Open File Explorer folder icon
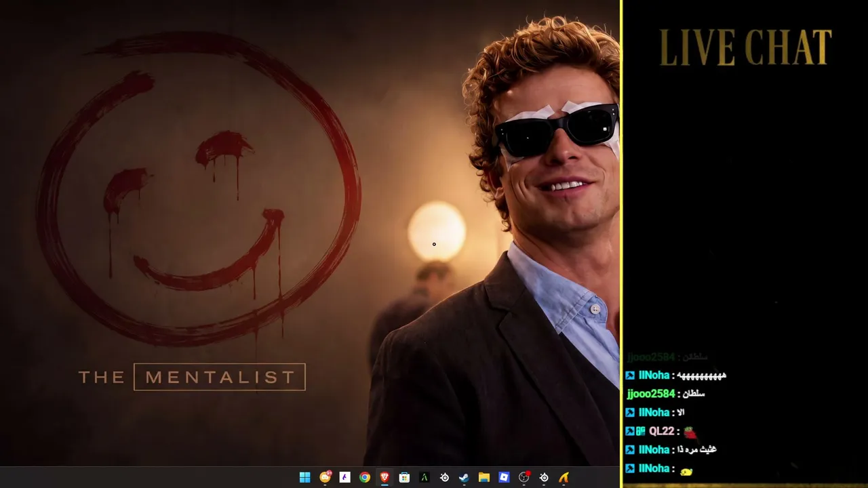Screen dimensions: 868x488 tap(484, 477)
